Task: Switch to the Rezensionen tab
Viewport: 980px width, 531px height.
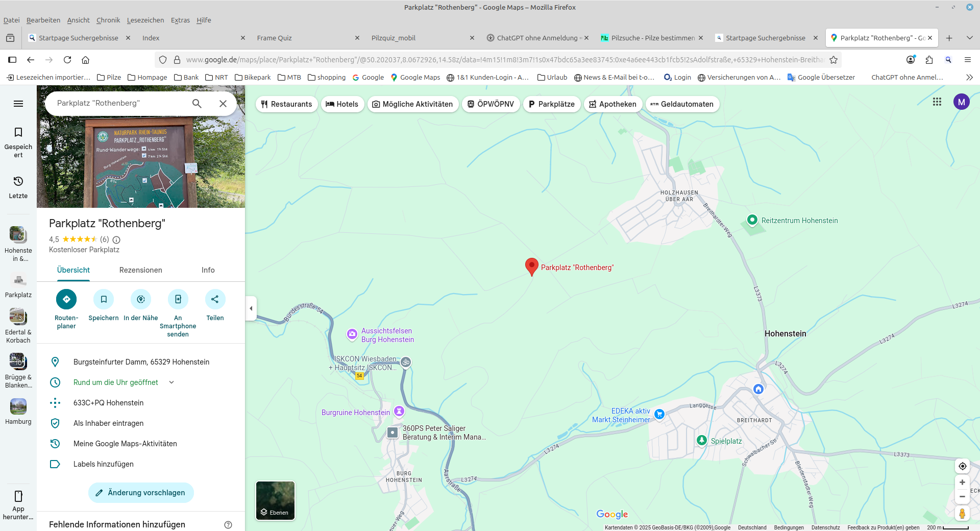Action: (141, 270)
